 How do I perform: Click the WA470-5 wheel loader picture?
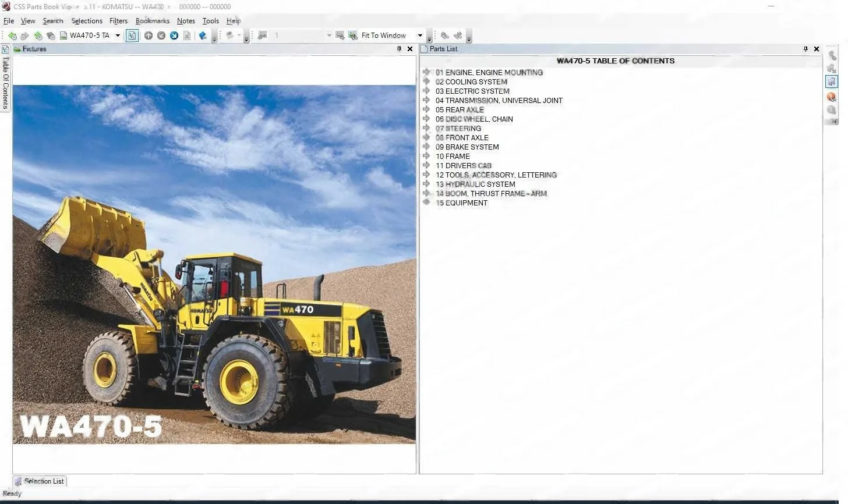(214, 265)
